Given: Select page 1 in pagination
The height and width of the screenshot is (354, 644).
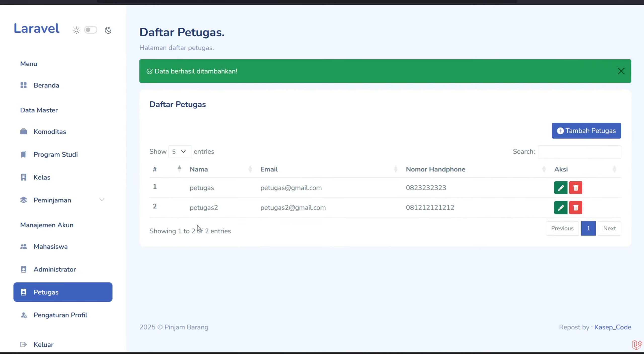Looking at the screenshot, I should [x=588, y=228].
